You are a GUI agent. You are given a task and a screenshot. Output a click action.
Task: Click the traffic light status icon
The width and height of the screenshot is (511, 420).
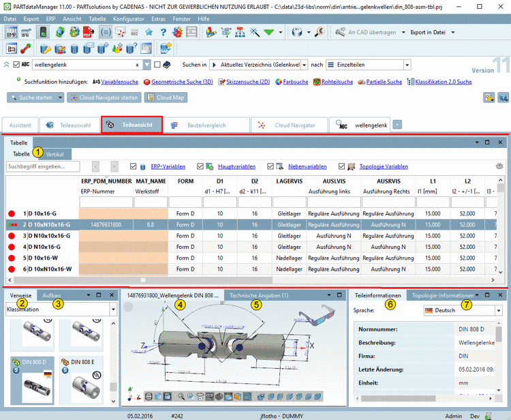[x=43, y=32]
